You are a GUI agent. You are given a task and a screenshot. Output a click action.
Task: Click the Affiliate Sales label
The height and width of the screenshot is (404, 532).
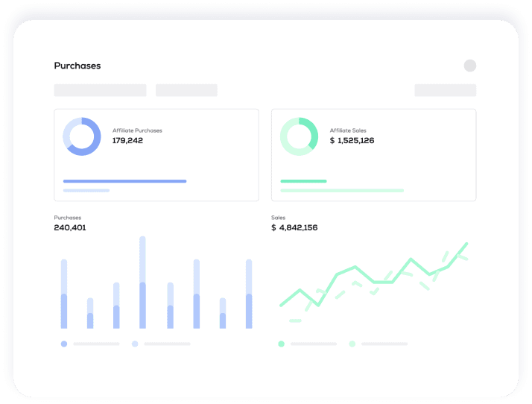click(x=348, y=130)
